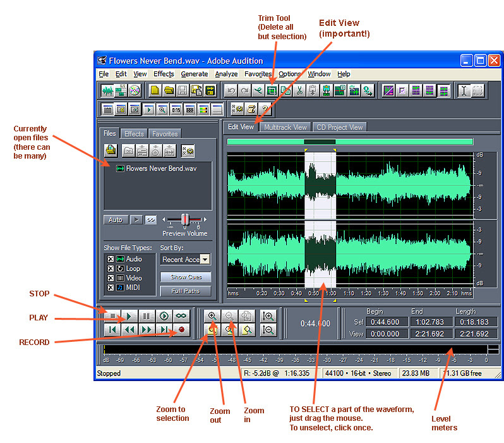This screenshot has width=504, height=443.
Task: Start playback with the Play button
Action: tap(129, 316)
